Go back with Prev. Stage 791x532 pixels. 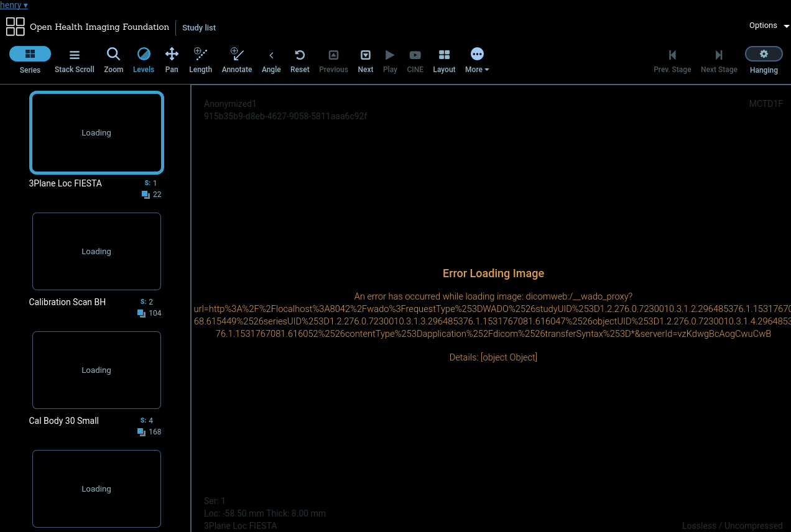(672, 60)
